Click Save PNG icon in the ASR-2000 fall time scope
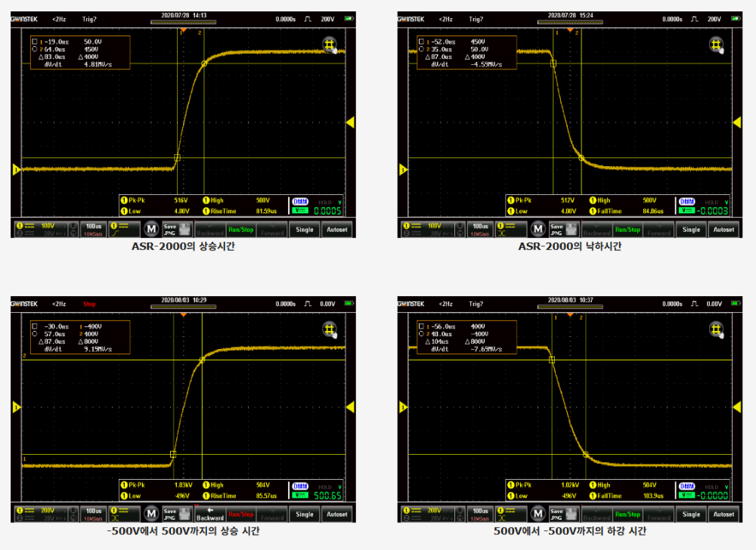Image resolution: width=756 pixels, height=550 pixels. (x=564, y=230)
